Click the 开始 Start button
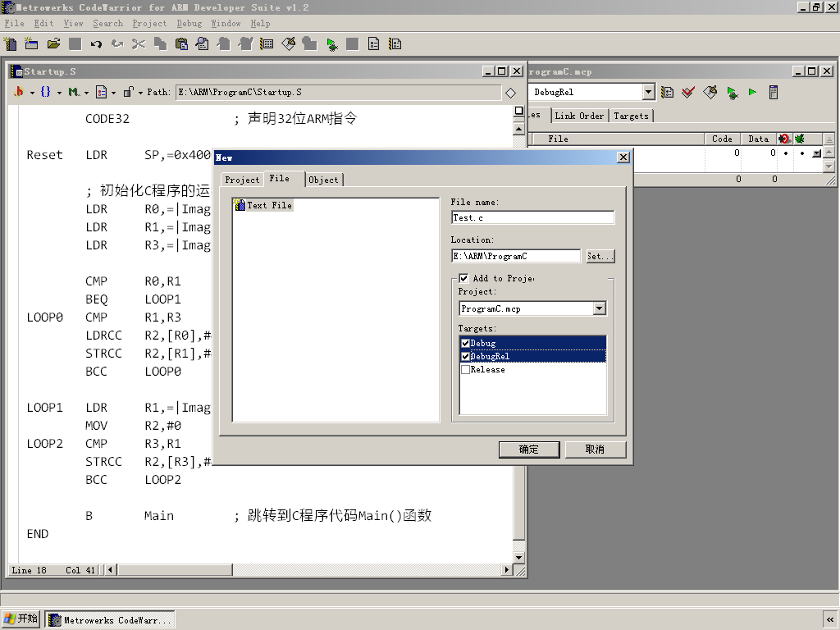 pyautogui.click(x=21, y=619)
